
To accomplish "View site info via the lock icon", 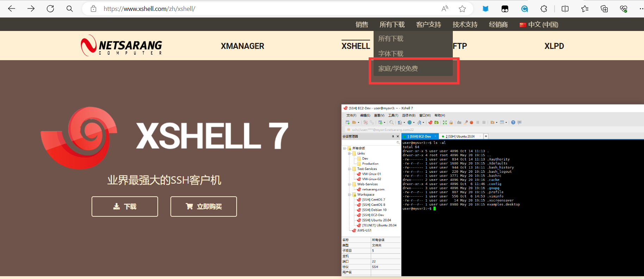I will (x=93, y=9).
